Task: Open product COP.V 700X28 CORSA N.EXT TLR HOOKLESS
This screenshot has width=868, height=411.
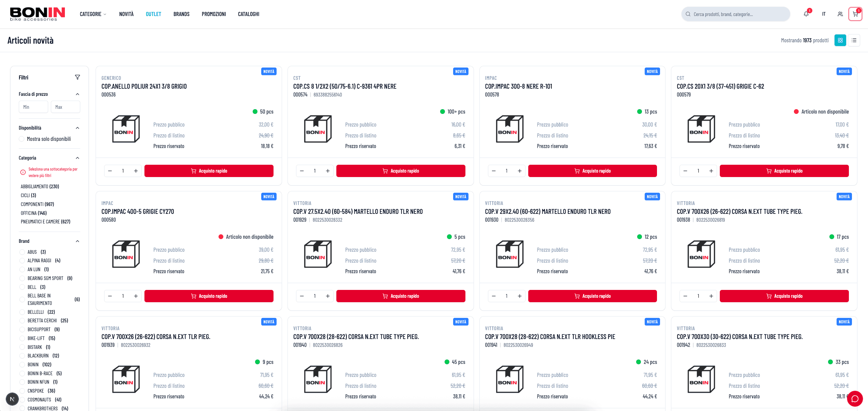Action: tap(550, 337)
